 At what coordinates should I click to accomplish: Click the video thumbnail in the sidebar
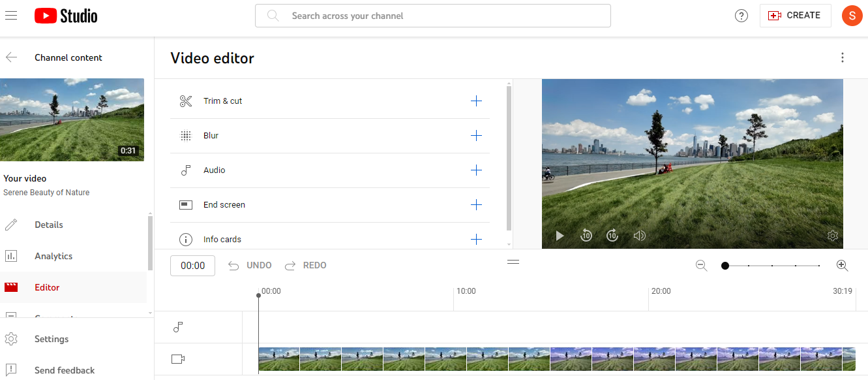(72, 119)
